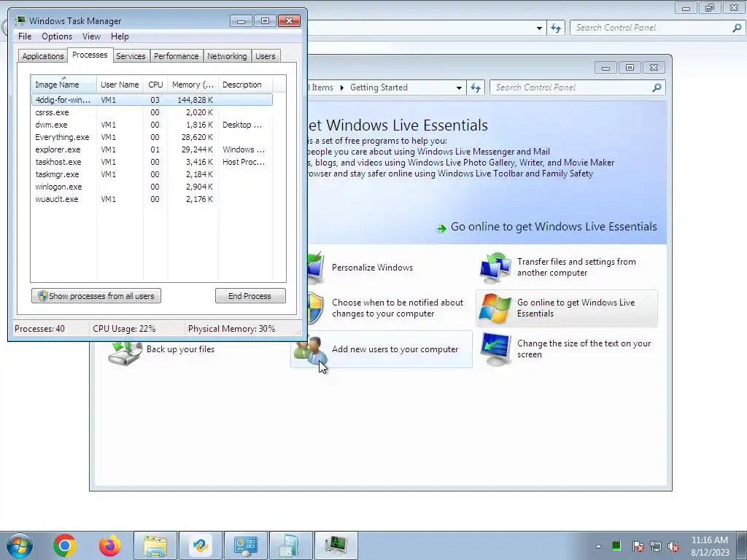Refresh the rear Control Panel window

coord(556,28)
